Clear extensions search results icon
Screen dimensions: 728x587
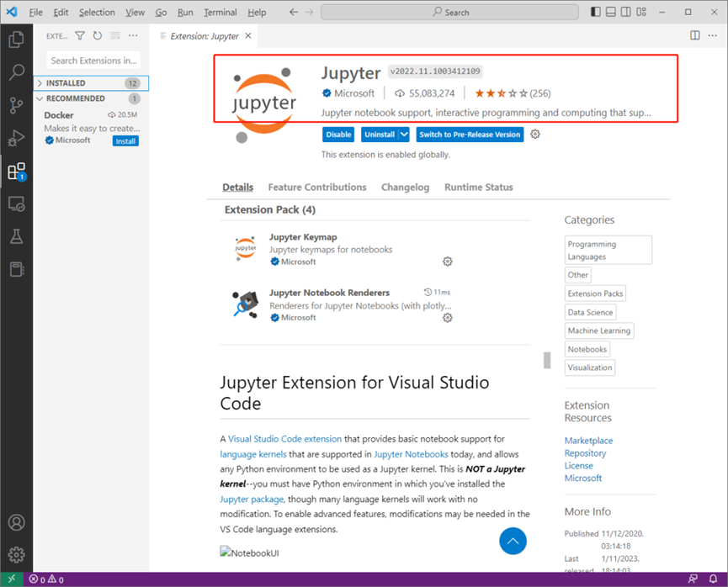click(115, 35)
